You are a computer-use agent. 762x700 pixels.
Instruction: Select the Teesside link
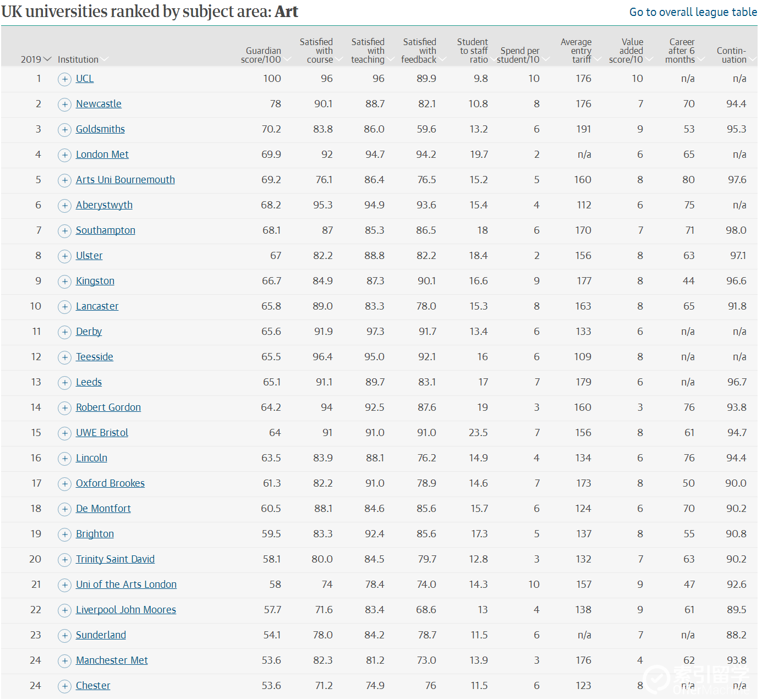[x=95, y=357]
